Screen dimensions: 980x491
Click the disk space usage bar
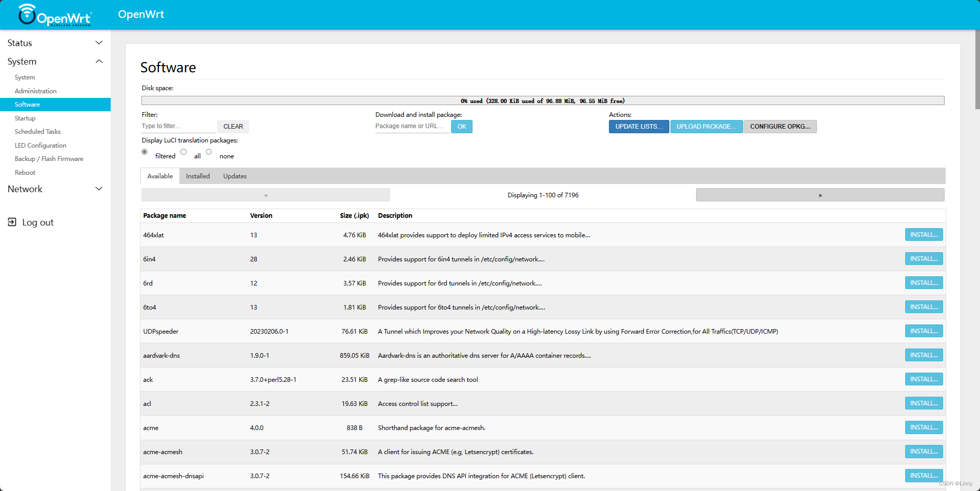coord(543,101)
